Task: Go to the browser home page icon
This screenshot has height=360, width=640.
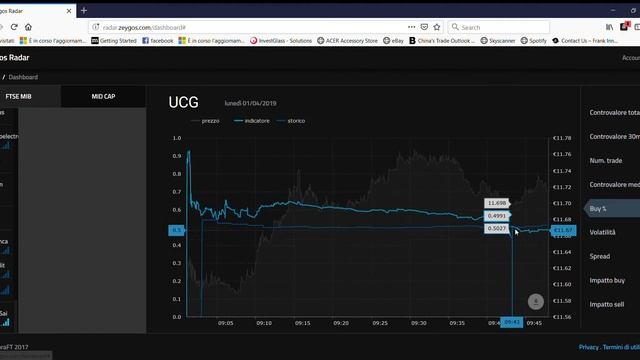Action: point(28,27)
